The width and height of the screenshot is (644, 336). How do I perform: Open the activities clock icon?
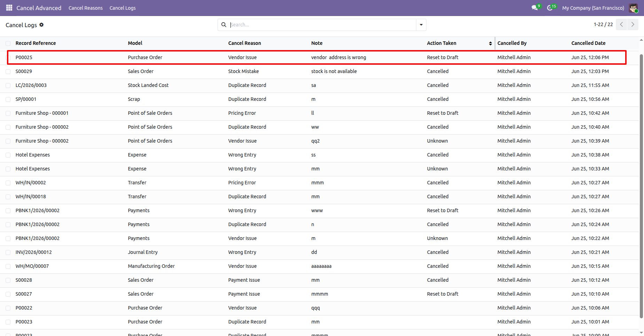[x=550, y=8]
